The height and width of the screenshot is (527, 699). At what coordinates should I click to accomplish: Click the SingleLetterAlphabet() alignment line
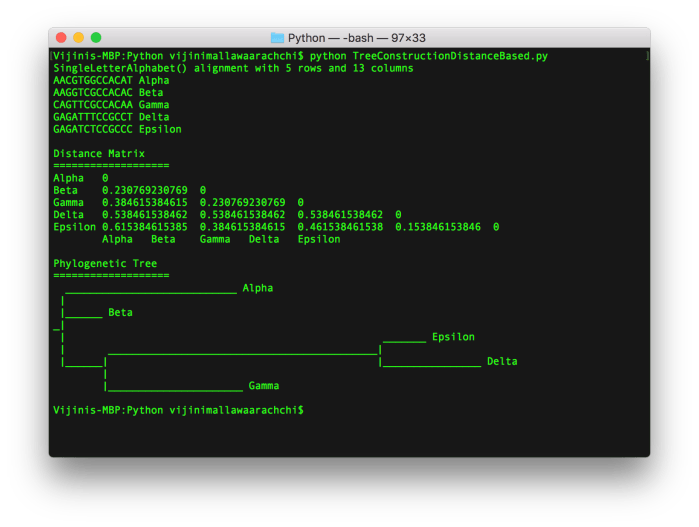pyautogui.click(x=232, y=68)
